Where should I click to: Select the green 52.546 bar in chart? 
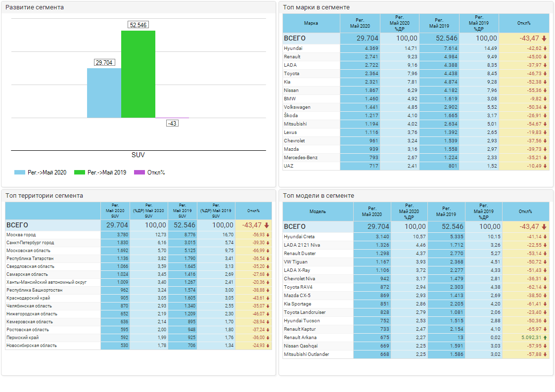click(x=138, y=74)
